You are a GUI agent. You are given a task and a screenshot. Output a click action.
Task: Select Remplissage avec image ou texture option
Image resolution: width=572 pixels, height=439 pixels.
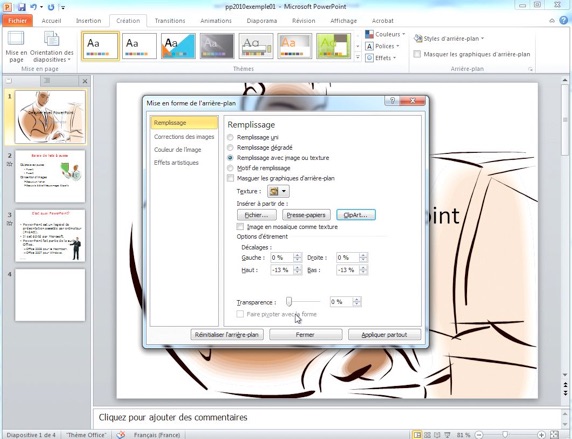(x=230, y=158)
